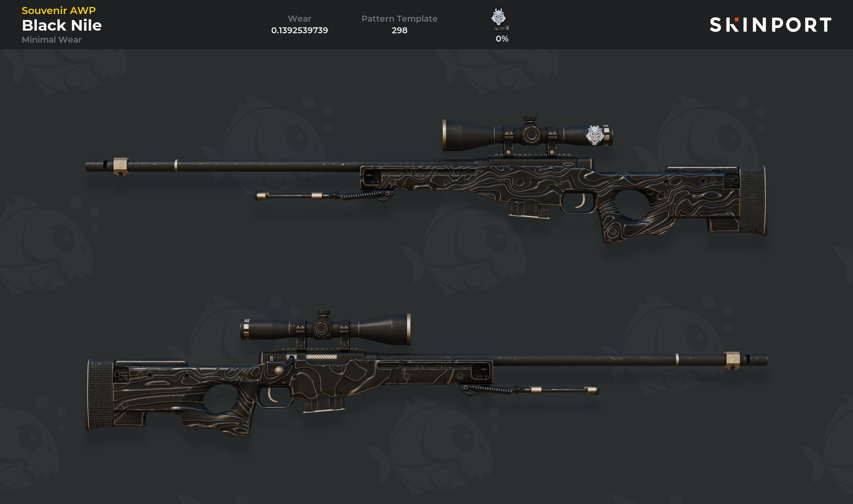Click the Minimal Wear condition text
Image resolution: width=853 pixels, height=504 pixels.
tap(52, 40)
